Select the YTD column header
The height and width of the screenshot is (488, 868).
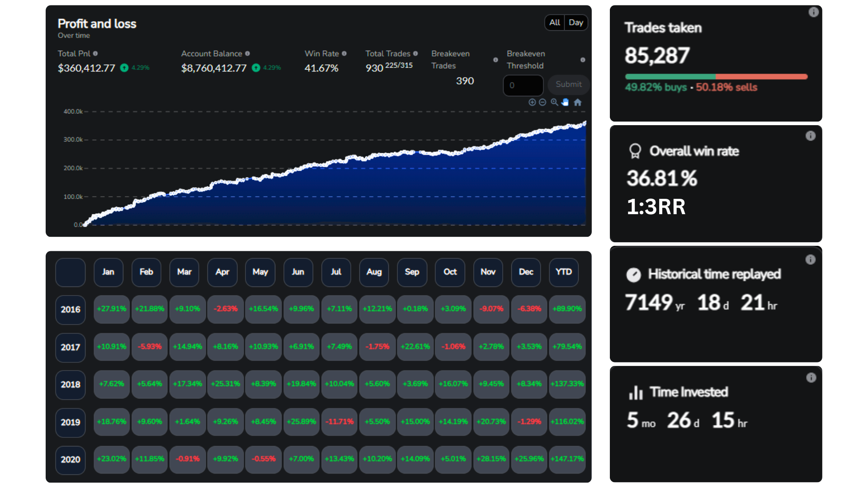(x=564, y=272)
